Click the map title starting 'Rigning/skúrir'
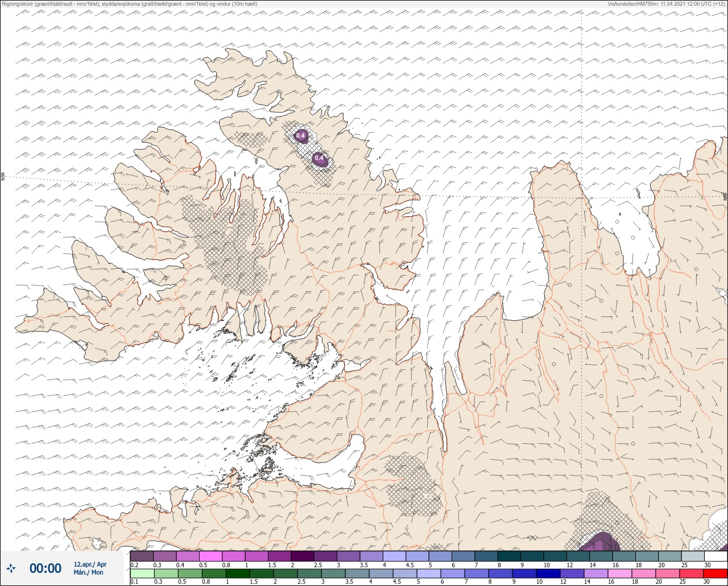 [x=130, y=4]
